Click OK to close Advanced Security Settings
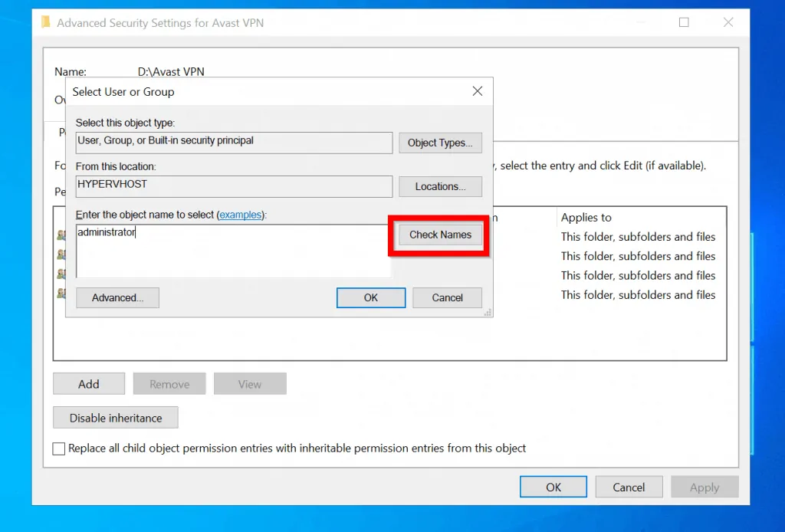 click(553, 486)
